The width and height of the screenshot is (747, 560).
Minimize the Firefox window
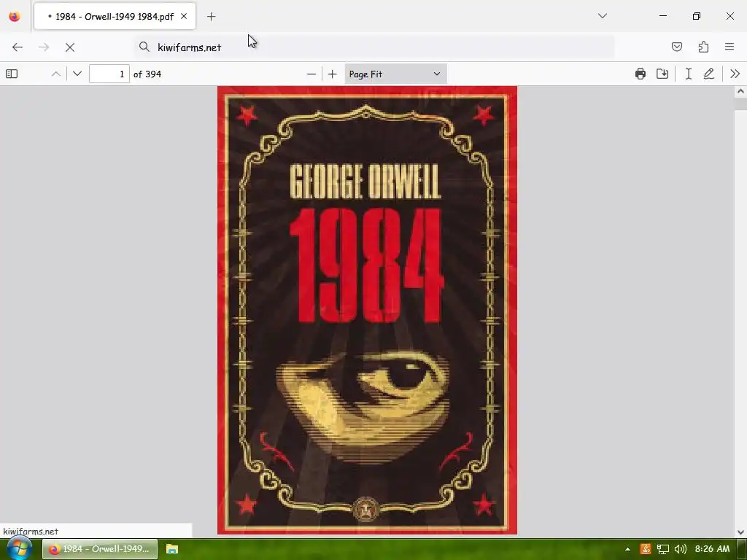[663, 16]
